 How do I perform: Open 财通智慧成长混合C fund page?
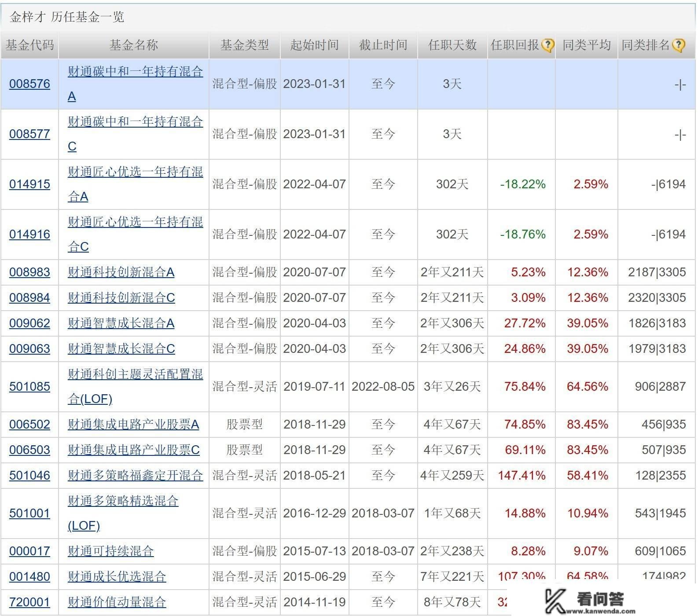121,348
